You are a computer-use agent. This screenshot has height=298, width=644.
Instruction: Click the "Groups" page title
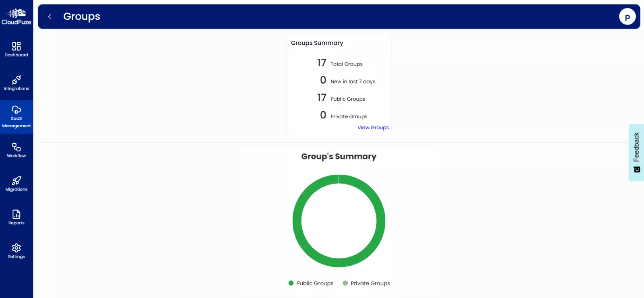82,17
